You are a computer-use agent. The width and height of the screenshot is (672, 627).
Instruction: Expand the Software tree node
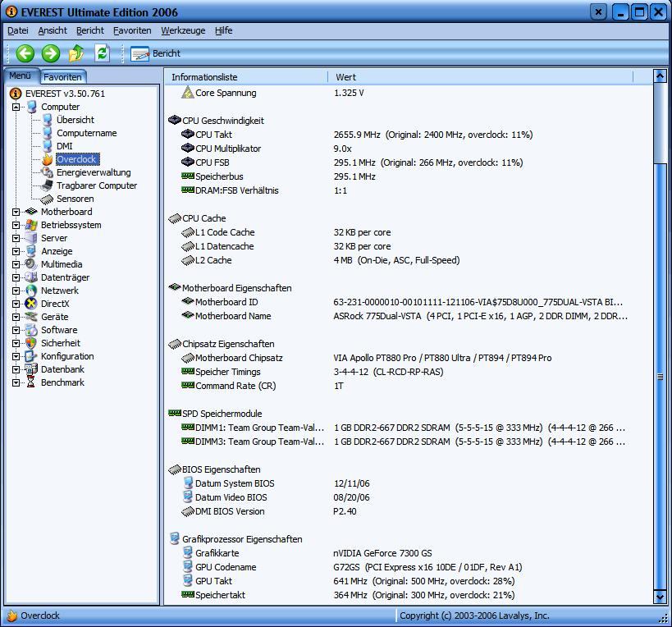point(16,330)
